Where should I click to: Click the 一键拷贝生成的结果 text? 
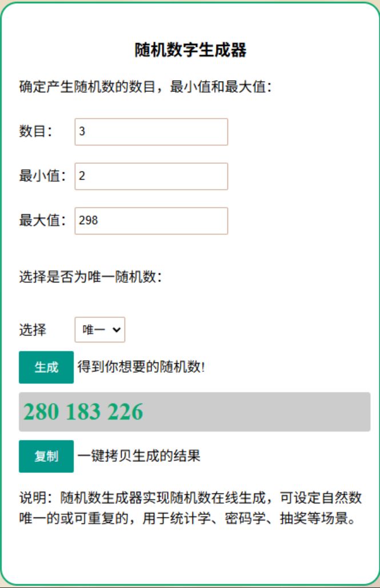click(139, 456)
